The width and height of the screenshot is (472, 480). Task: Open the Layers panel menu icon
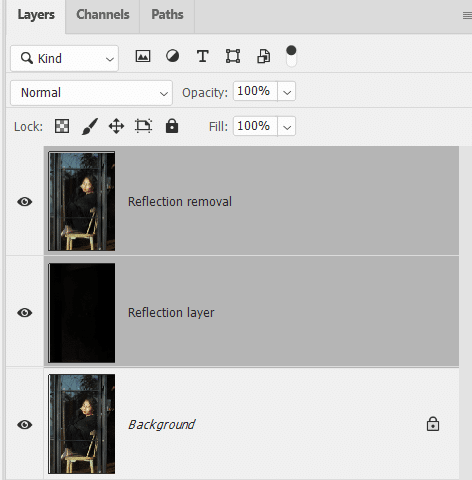(x=467, y=15)
